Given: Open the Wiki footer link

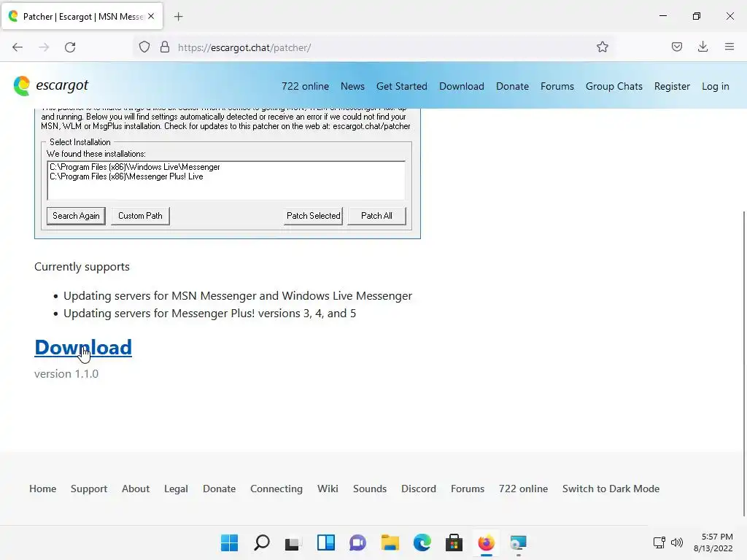Looking at the screenshot, I should click(328, 489).
